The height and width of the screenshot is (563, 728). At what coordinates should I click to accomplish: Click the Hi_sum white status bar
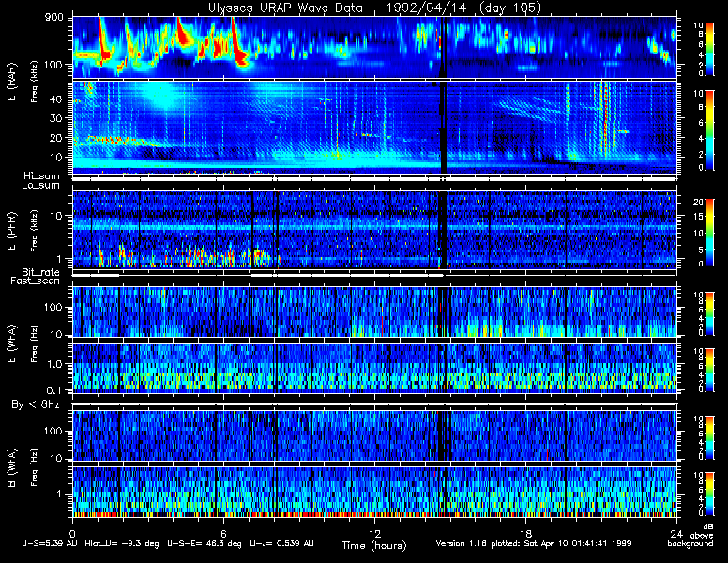(374, 178)
